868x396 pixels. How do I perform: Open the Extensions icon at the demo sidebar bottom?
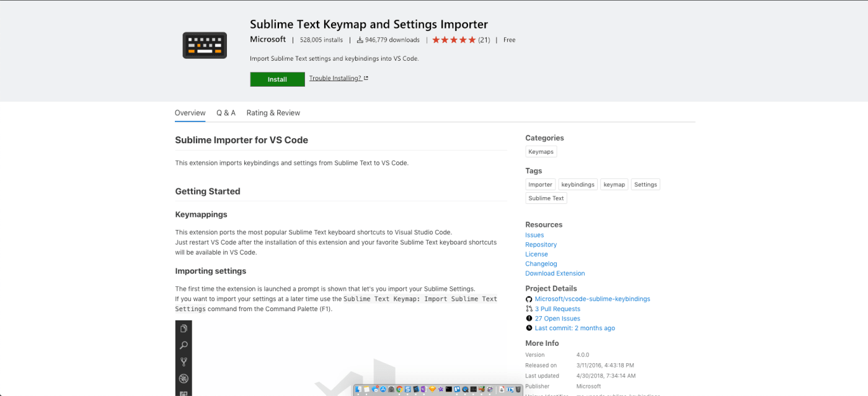coord(184,393)
